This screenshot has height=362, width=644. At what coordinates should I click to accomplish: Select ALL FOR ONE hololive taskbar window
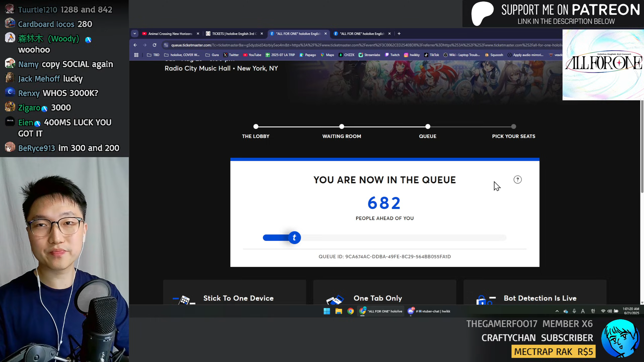[381, 311]
